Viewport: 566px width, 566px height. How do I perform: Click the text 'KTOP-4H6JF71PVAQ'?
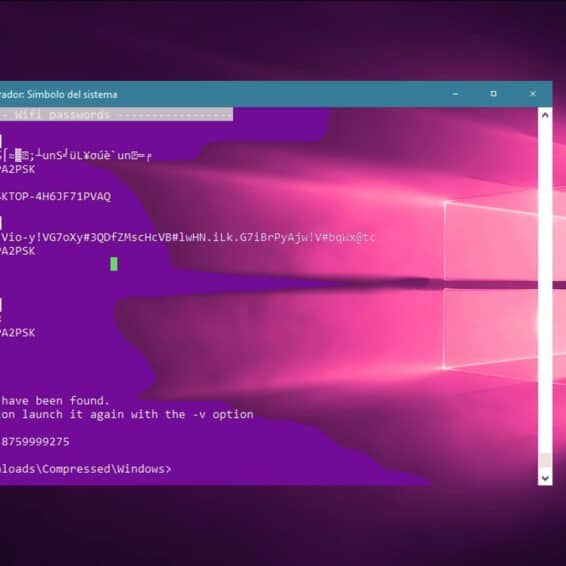point(56,196)
